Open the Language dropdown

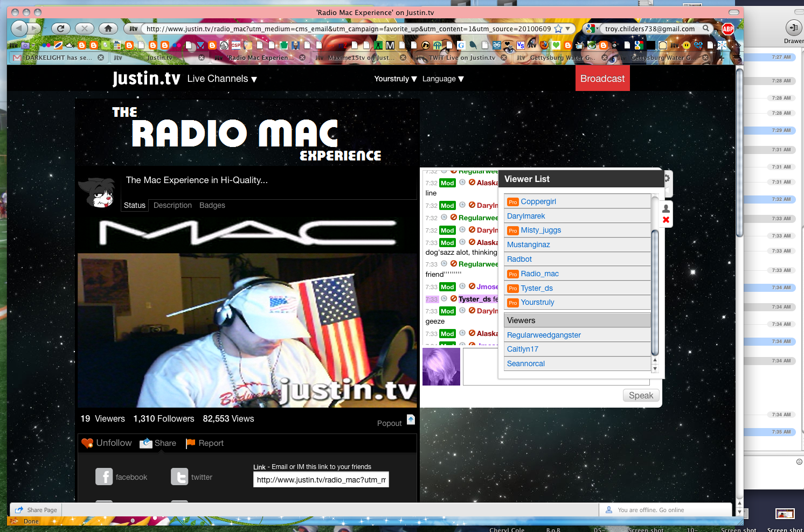click(x=443, y=79)
